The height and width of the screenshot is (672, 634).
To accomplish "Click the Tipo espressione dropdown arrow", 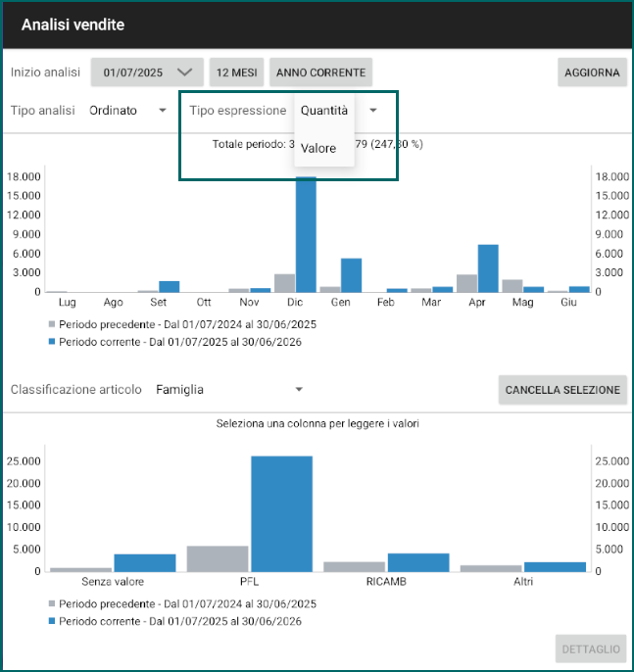I will click(x=373, y=111).
